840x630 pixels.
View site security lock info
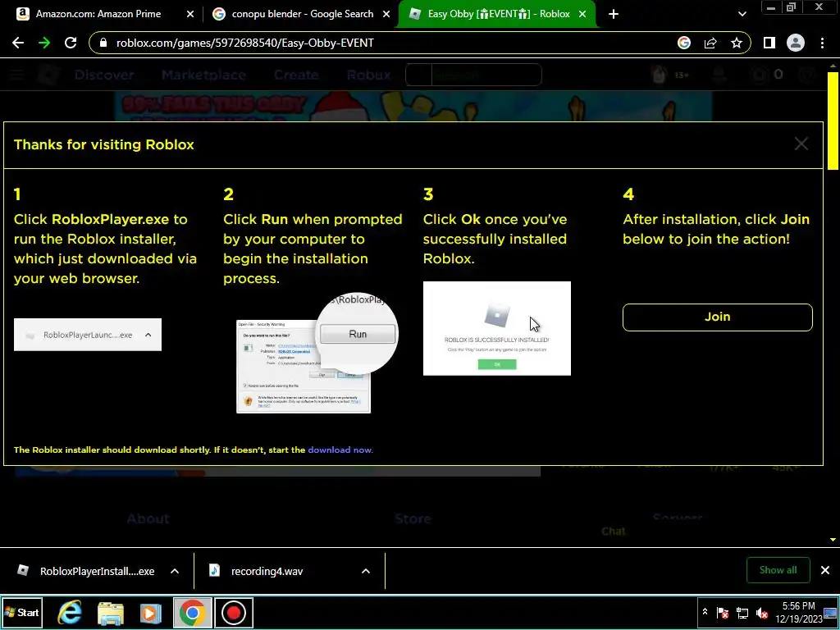coord(104,43)
